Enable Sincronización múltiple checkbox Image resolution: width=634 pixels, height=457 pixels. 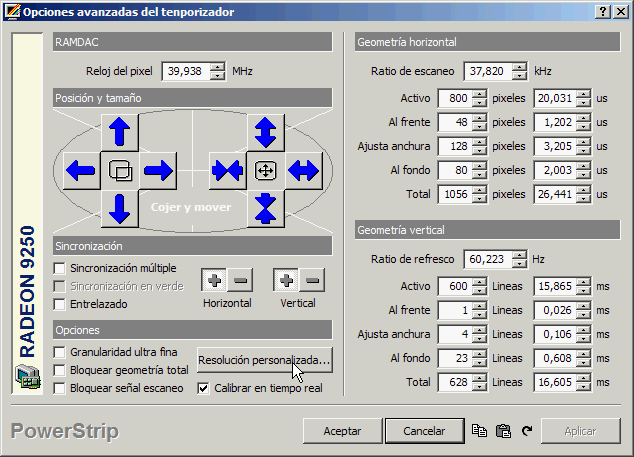59,268
